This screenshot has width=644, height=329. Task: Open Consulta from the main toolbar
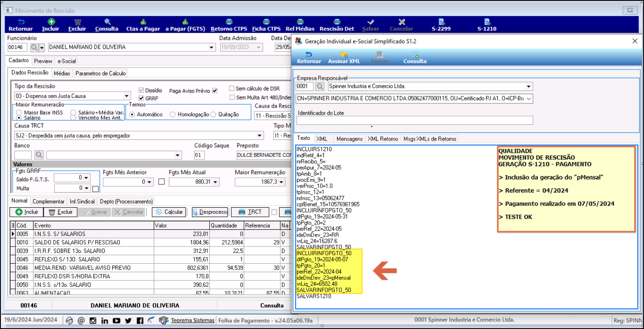pos(107,25)
